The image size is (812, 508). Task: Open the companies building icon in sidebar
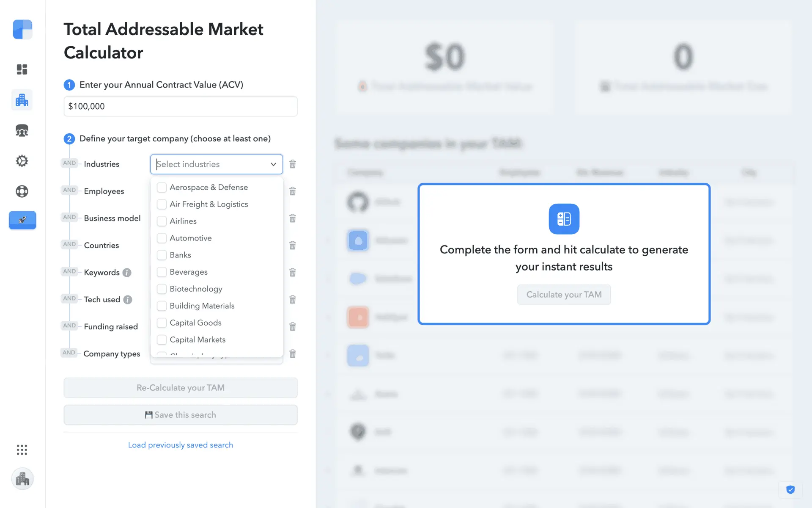click(x=22, y=100)
